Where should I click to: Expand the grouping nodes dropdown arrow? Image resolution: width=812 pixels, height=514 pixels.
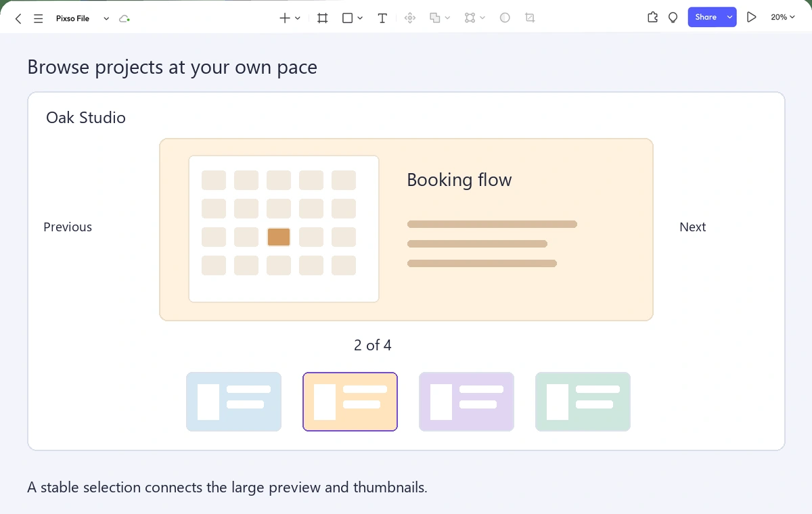pyautogui.click(x=482, y=18)
